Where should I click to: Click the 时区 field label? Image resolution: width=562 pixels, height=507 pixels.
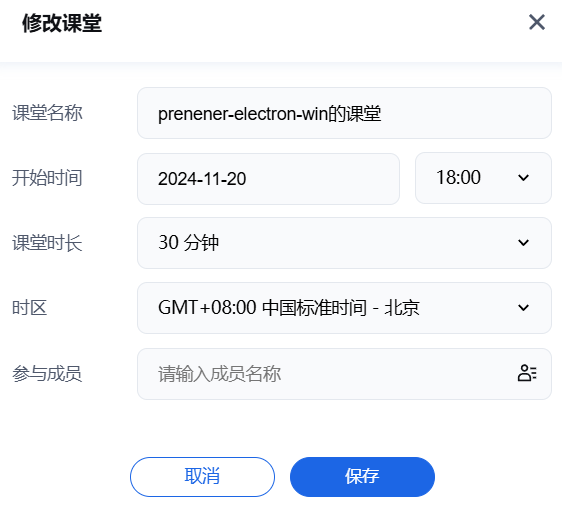[x=29, y=308]
